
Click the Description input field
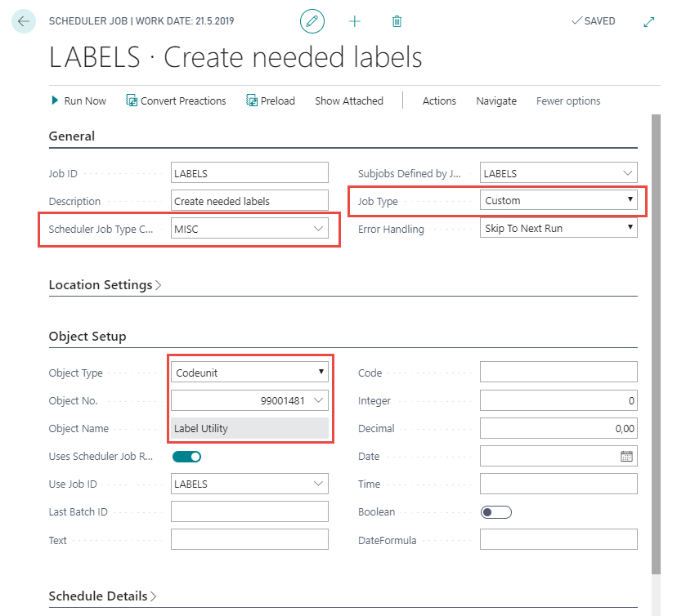[x=249, y=201]
